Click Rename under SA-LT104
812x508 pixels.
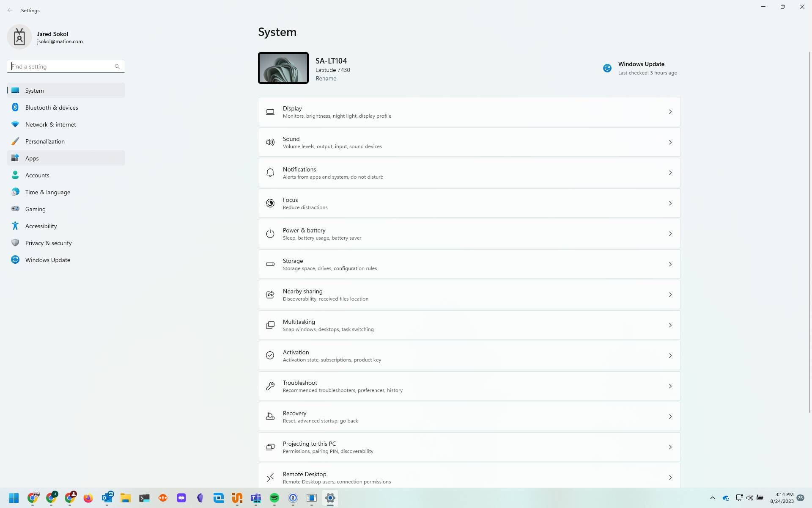[326, 78]
